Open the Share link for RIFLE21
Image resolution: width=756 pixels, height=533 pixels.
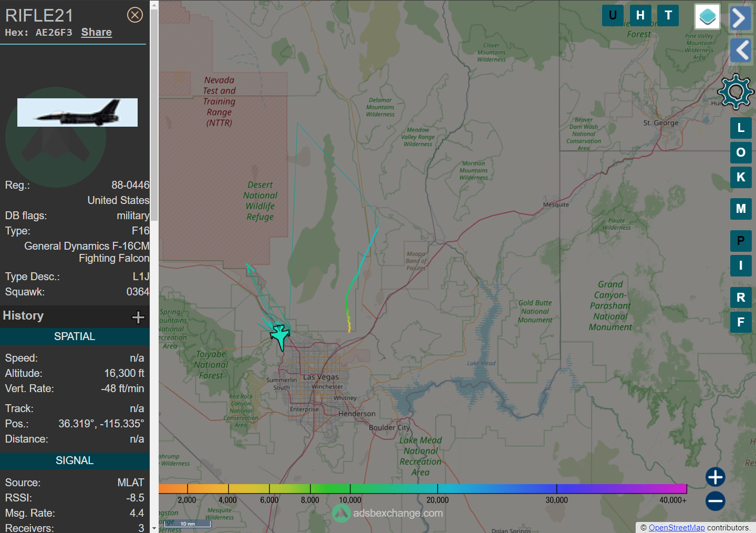point(96,32)
